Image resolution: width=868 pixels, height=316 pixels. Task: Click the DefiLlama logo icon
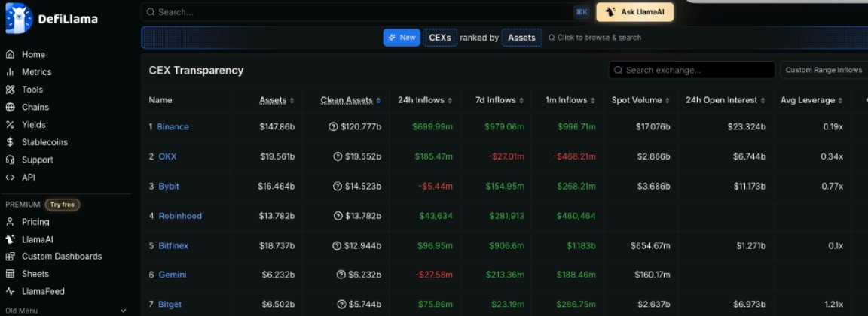click(18, 18)
